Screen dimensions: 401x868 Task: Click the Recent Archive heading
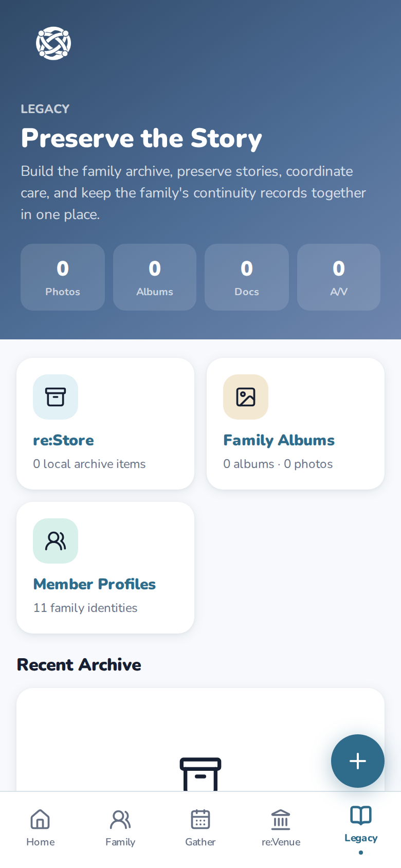coord(79,664)
